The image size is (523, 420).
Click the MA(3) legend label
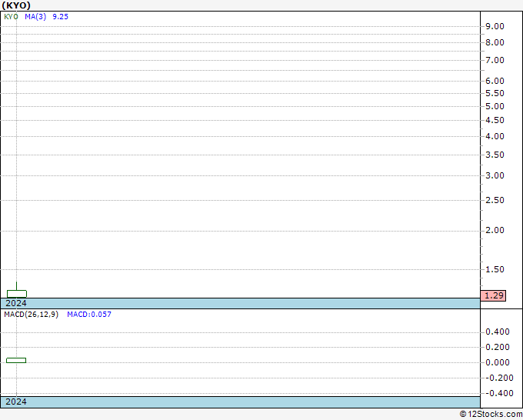click(x=35, y=17)
